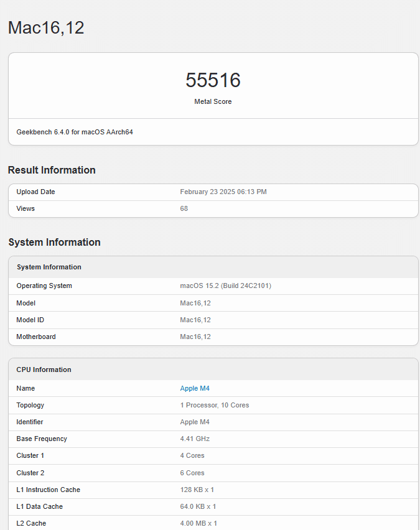The width and height of the screenshot is (420, 530).
Task: Select 'macOS 15.2 (Build 24C2101)' value
Action: point(225,286)
